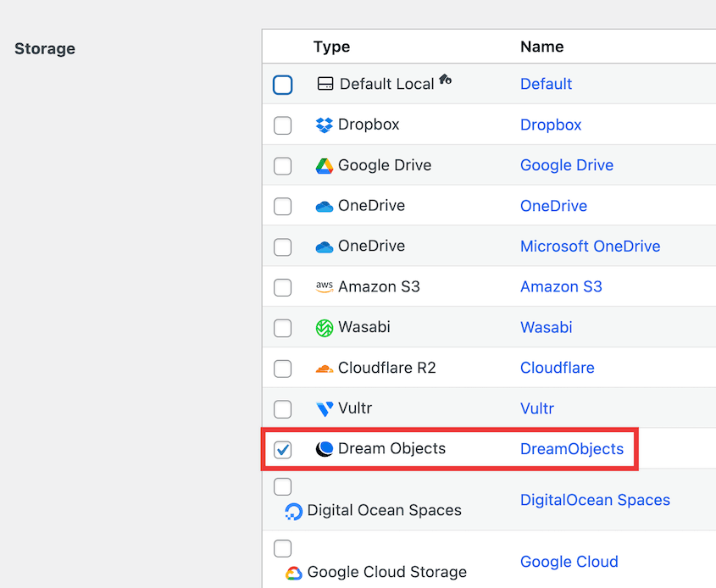Click the Amazon S3 type text
This screenshot has height=588, width=716.
[379, 286]
